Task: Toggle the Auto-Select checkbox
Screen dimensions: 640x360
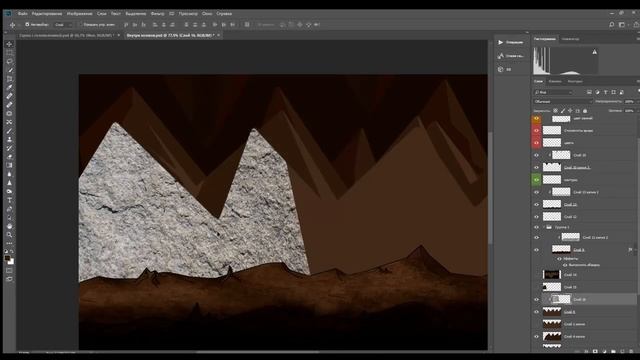Action: [x=27, y=24]
